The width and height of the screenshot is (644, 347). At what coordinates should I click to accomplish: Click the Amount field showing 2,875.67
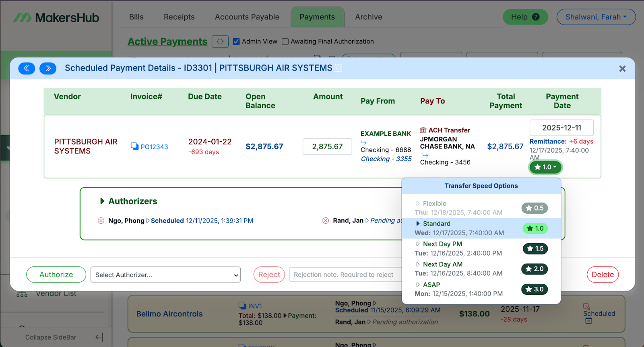(x=327, y=147)
